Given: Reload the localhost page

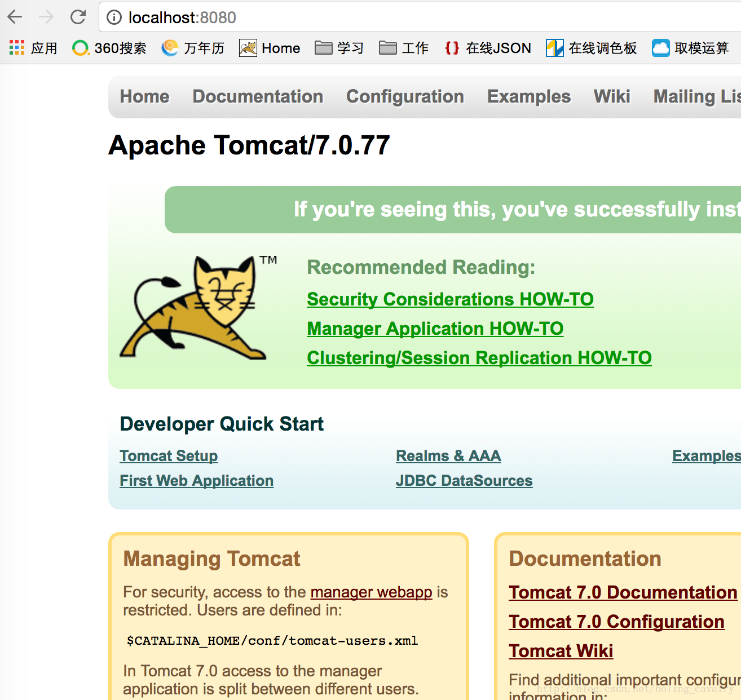Looking at the screenshot, I should click(x=78, y=17).
